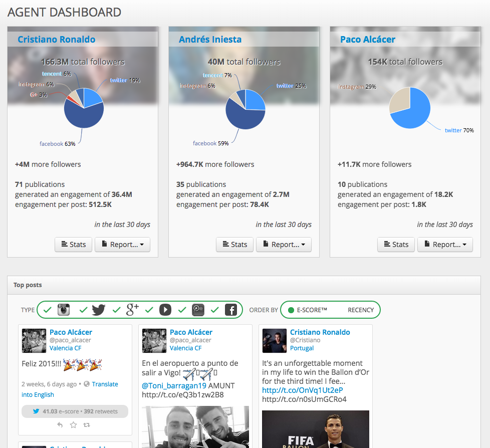Toggle the Twitter bird post type filter
Viewport: 490px width, 448px height.
pos(98,310)
